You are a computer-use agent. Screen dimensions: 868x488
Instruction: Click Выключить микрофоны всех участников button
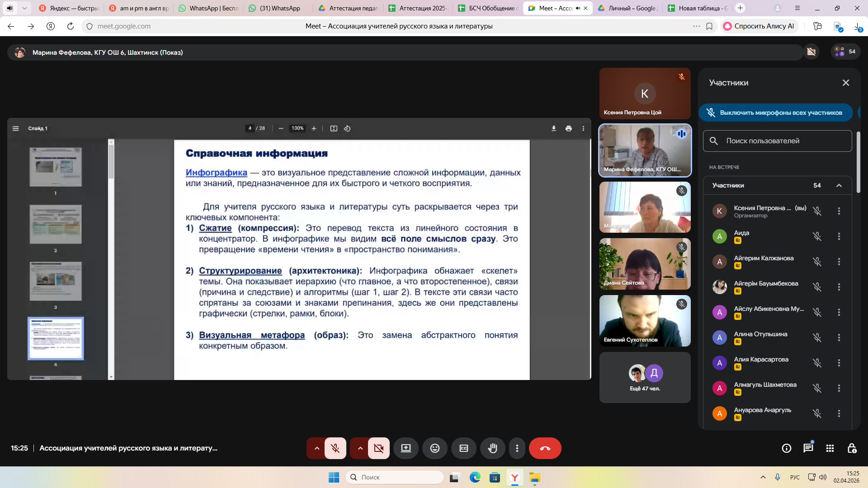pyautogui.click(x=776, y=113)
